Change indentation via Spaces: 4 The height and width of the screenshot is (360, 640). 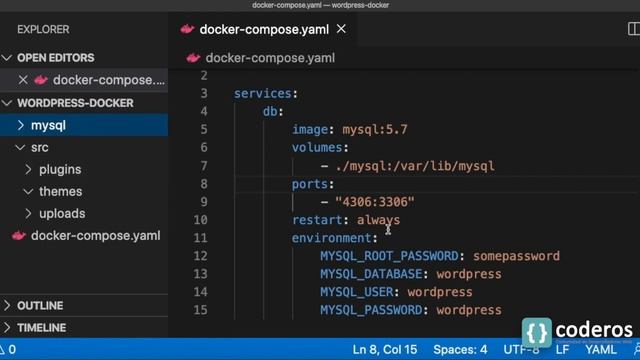[x=460, y=349]
